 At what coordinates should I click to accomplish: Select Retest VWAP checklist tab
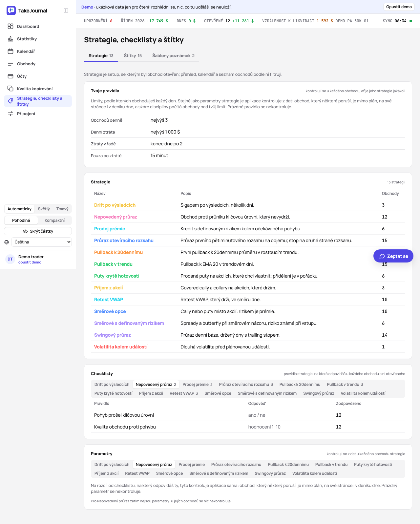[x=184, y=393]
